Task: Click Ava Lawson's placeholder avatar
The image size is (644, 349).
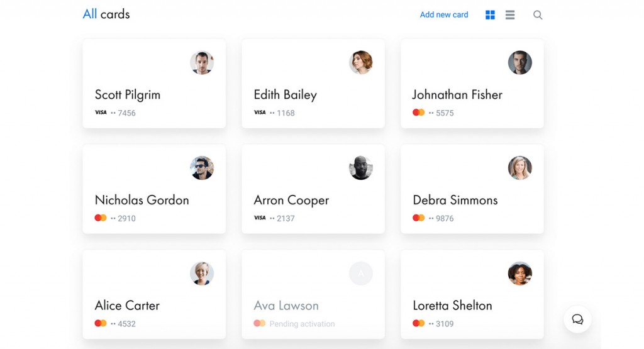Action: click(x=361, y=274)
